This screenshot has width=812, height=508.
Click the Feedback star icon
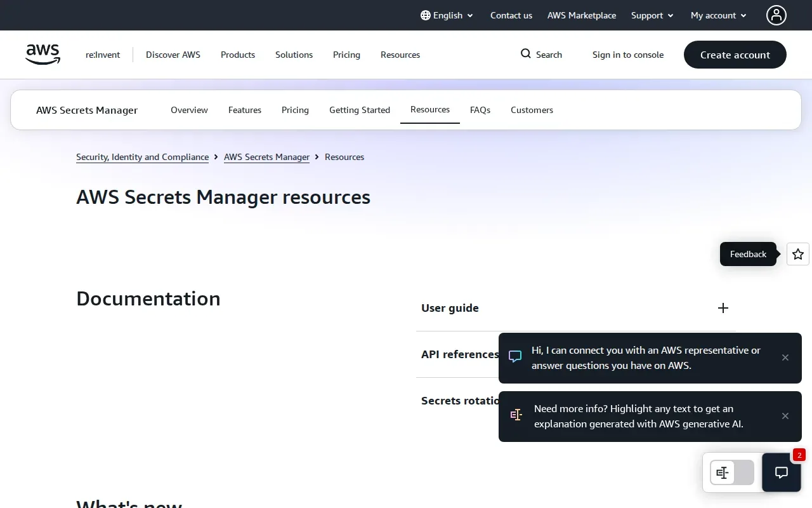pyautogui.click(x=798, y=254)
